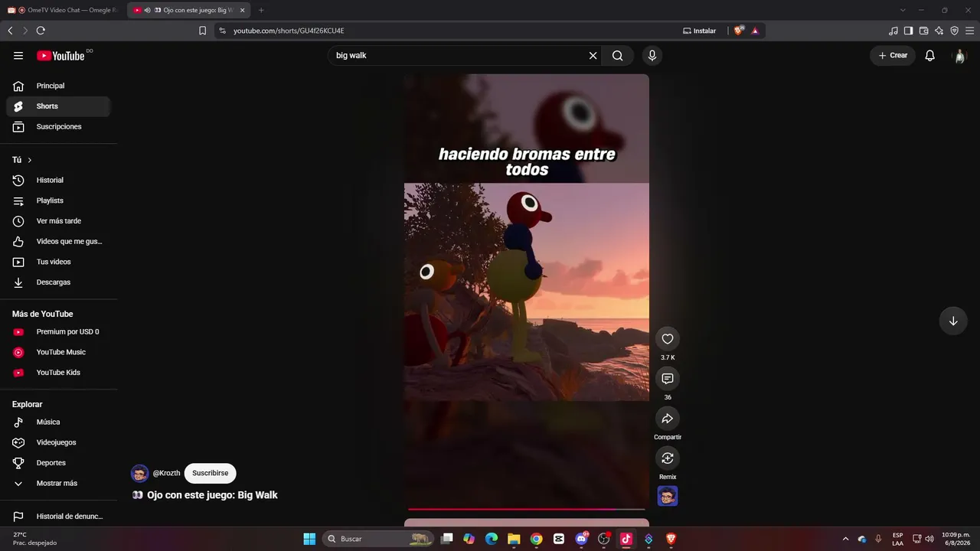Launch YouTube Music from sidebar

click(58, 352)
